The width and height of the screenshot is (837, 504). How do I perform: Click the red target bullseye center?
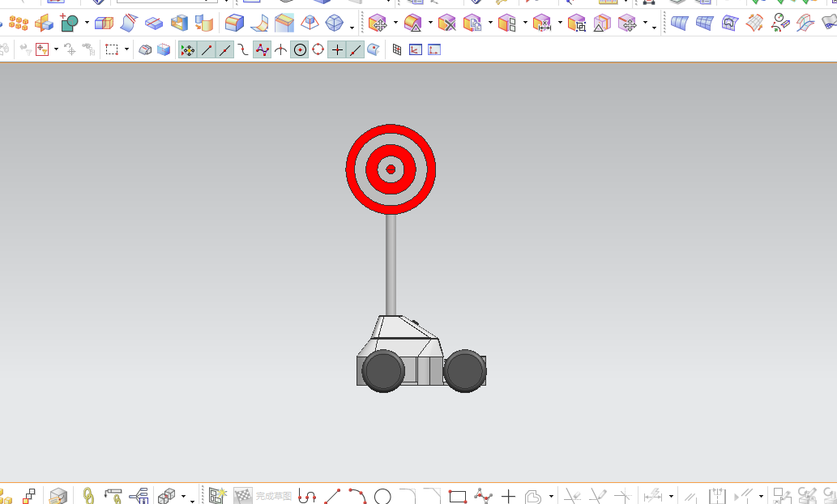point(391,169)
